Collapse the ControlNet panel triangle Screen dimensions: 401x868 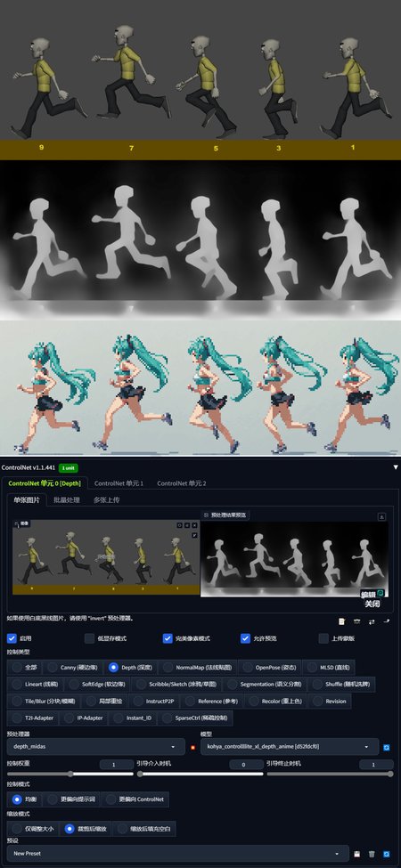point(396,467)
